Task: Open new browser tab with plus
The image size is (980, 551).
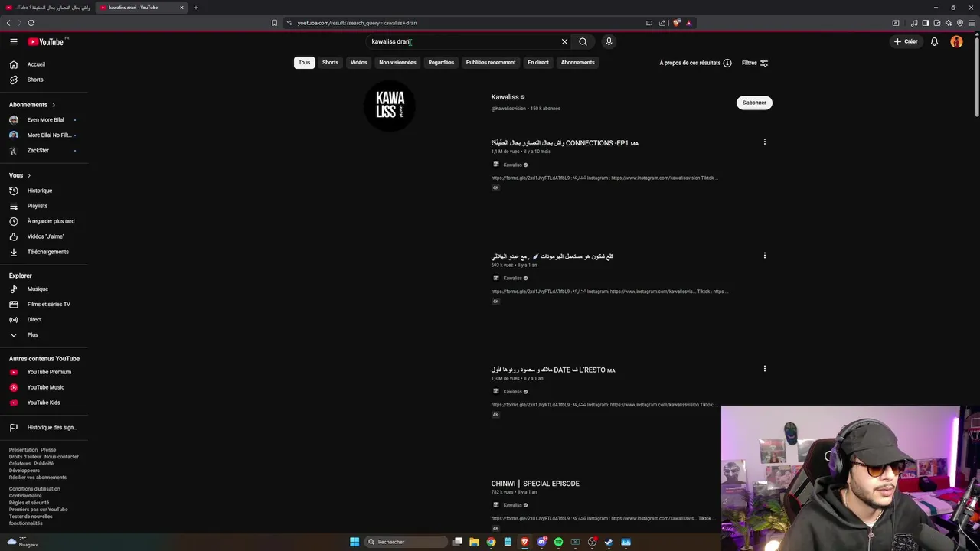Action: 196,8
